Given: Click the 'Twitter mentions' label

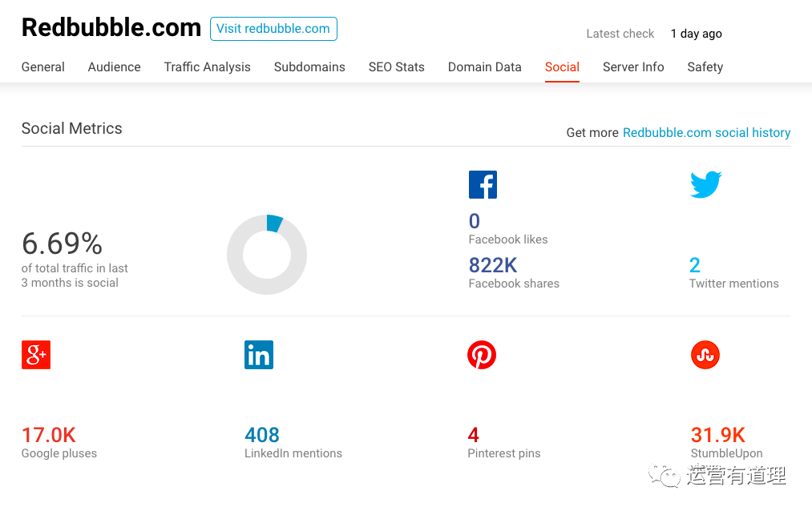Looking at the screenshot, I should pos(733,284).
